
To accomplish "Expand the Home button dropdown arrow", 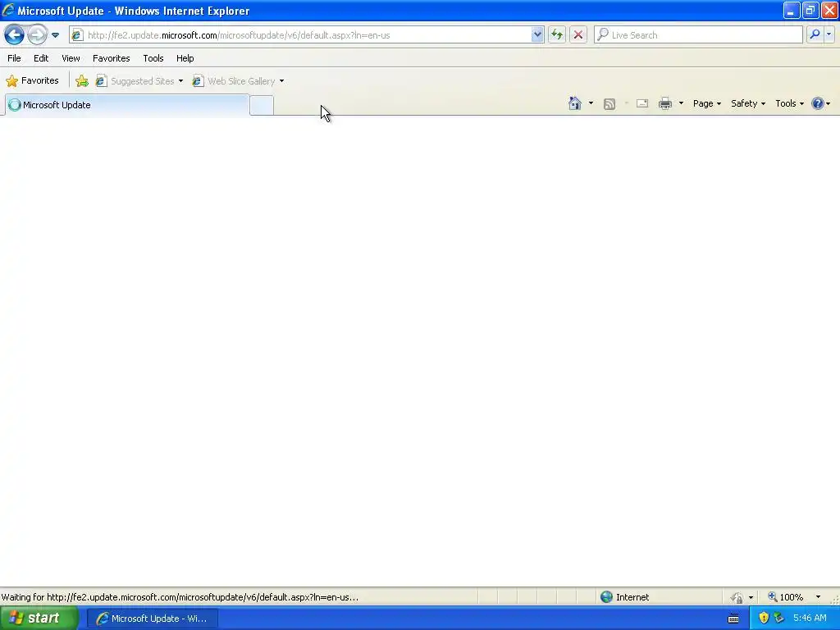I will [x=591, y=103].
